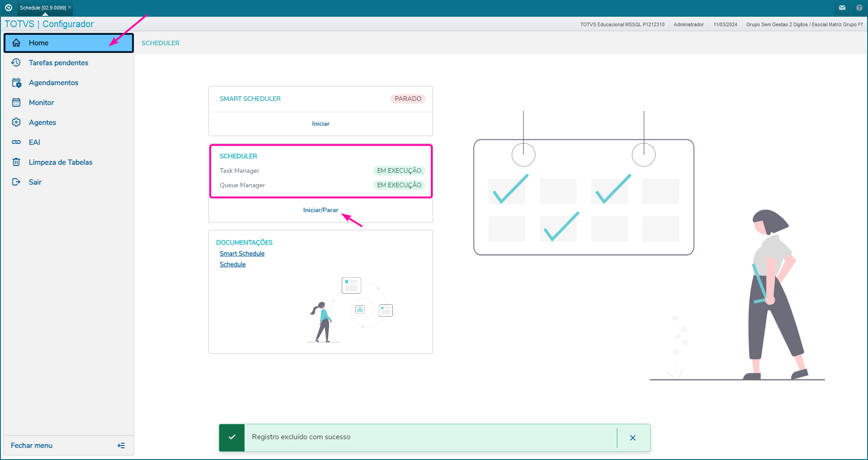Click the Home house icon in sidebar
This screenshot has width=868, height=460.
pyautogui.click(x=16, y=43)
